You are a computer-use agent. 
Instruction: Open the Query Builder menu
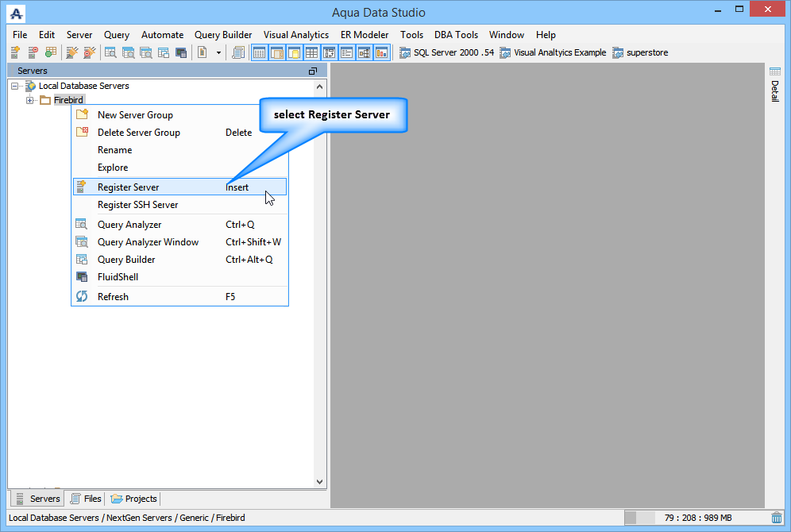[x=223, y=35]
